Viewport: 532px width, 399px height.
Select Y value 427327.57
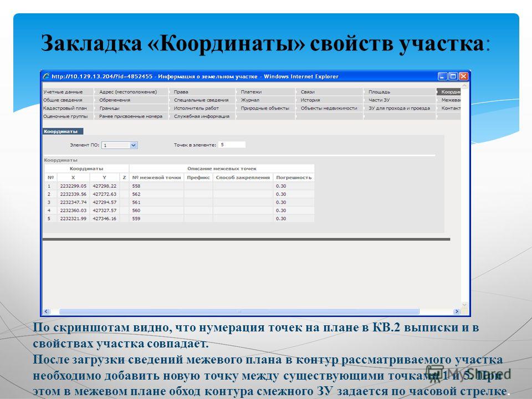(105, 211)
